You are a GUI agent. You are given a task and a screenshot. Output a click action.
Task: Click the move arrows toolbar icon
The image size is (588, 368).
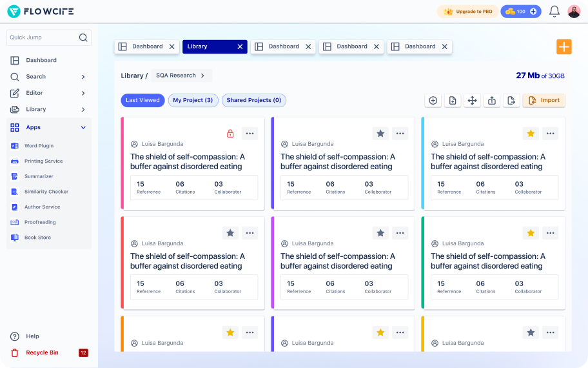(472, 100)
